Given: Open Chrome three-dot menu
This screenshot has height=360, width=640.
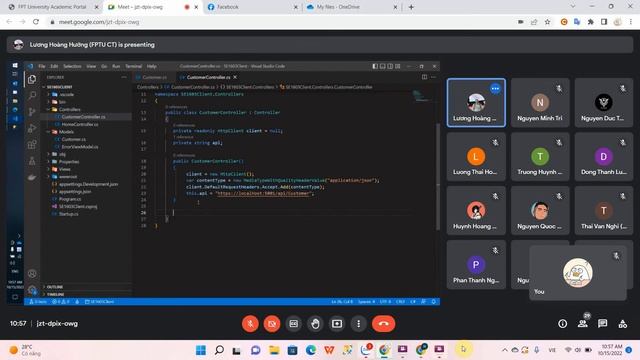Looking at the screenshot, I should coord(631,22).
